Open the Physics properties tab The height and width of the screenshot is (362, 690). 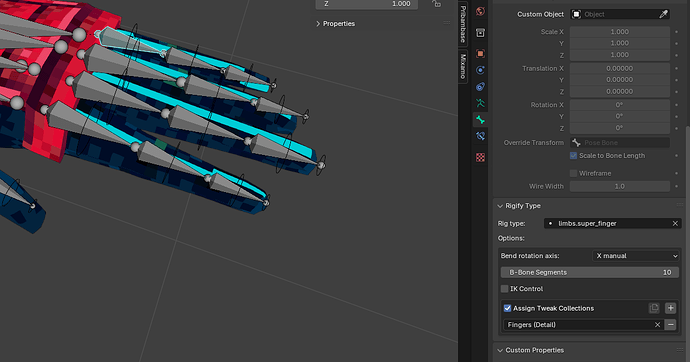coord(481,70)
